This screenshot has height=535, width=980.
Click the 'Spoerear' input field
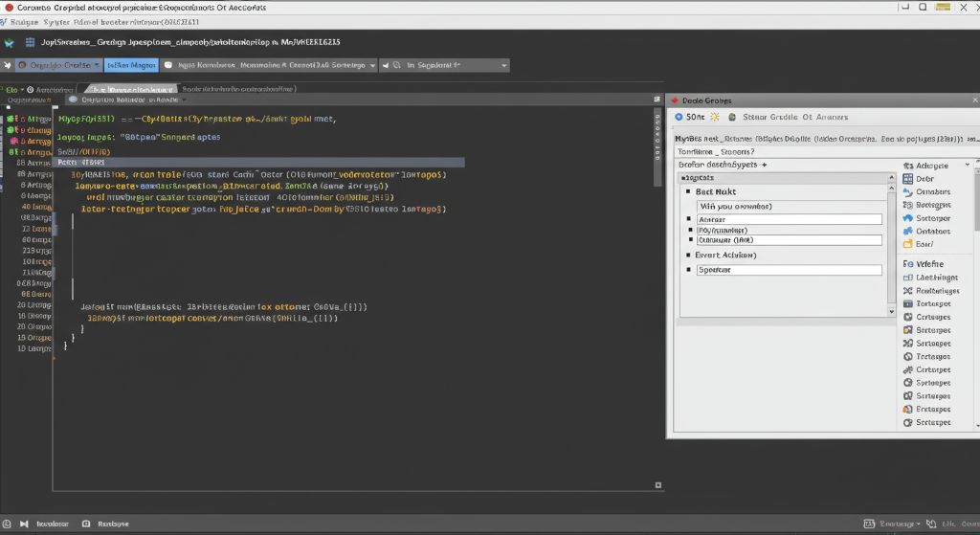(790, 270)
